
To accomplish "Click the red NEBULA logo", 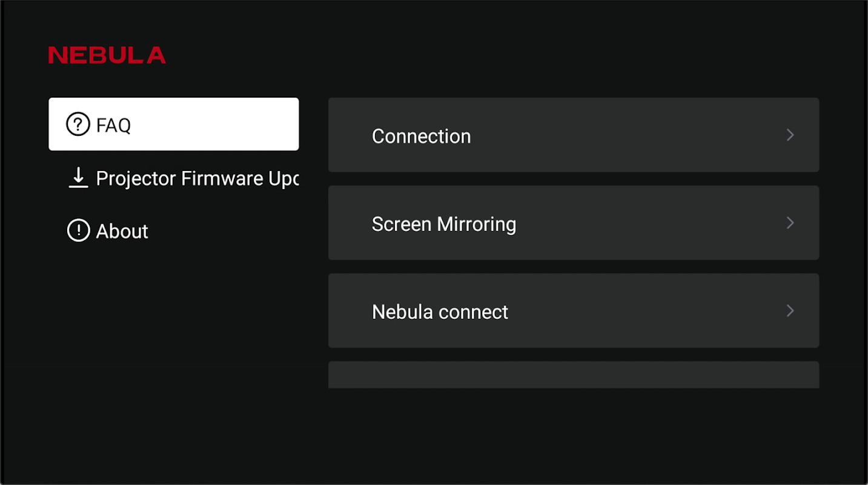I will pyautogui.click(x=107, y=55).
